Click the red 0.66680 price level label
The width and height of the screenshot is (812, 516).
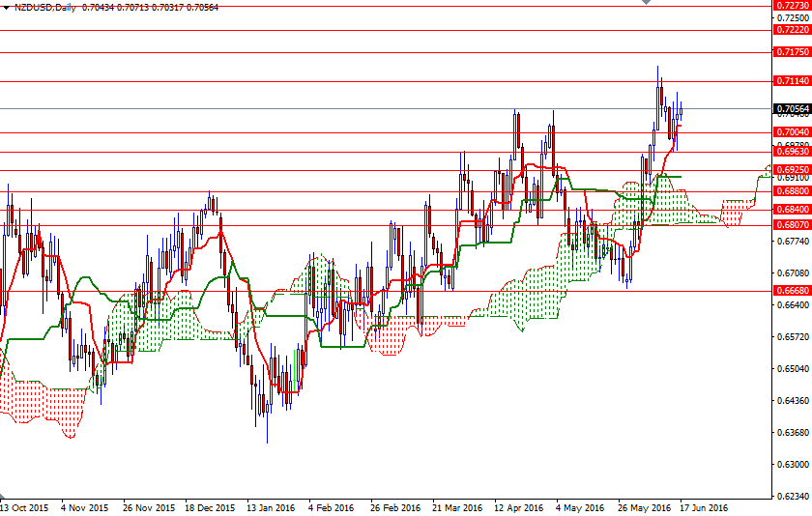click(792, 290)
